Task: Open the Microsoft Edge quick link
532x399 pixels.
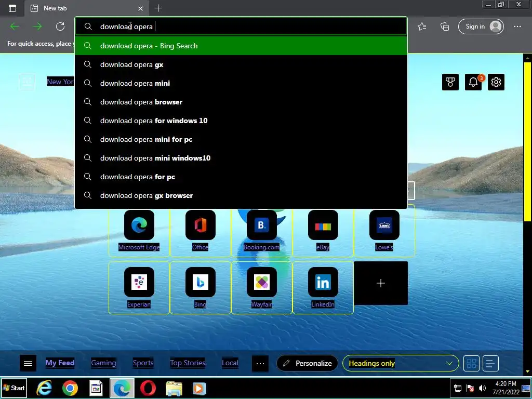Action: (139, 231)
